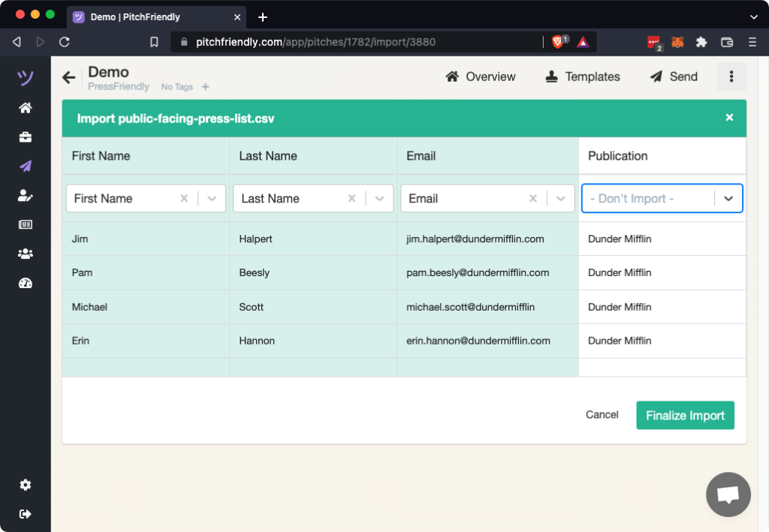
Task: Open the user edit icon in sidebar
Action: 26,196
